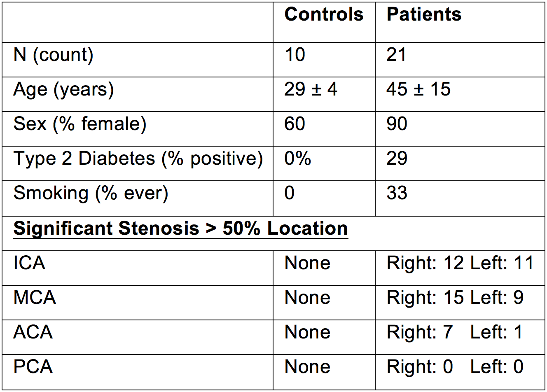
Task: Click the Type 2 Diabetes row label
Action: (138, 159)
